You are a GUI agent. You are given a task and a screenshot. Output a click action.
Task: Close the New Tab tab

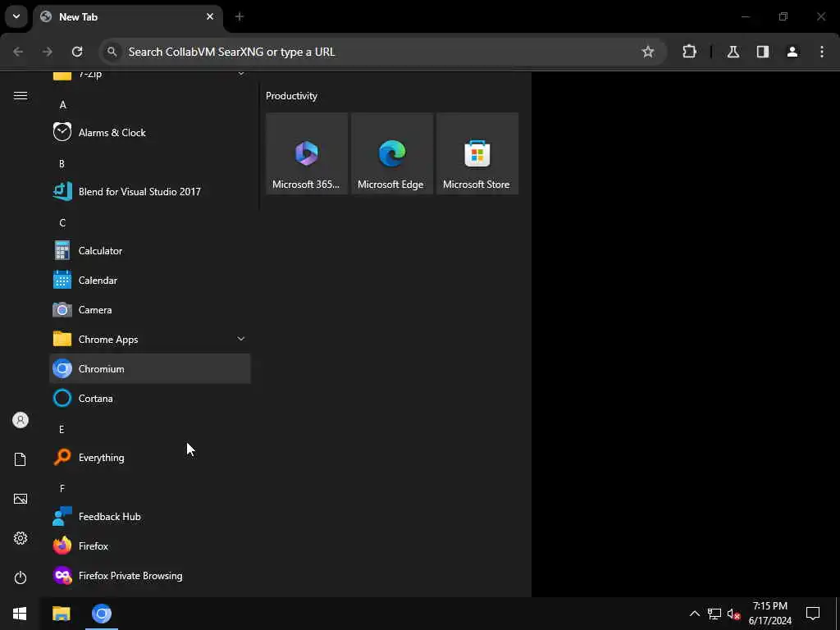(x=210, y=16)
